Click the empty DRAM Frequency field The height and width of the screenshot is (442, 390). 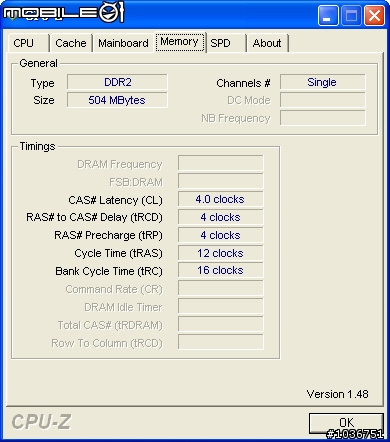(221, 163)
